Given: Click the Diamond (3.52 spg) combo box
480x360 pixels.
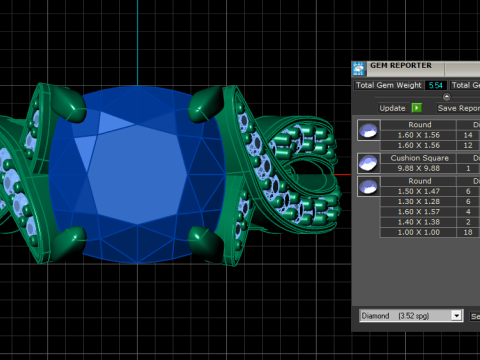Looking at the screenshot, I should tap(411, 315).
